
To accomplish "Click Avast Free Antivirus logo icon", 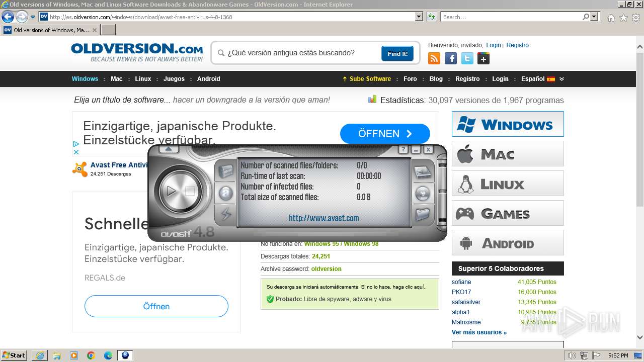I will 79,169.
